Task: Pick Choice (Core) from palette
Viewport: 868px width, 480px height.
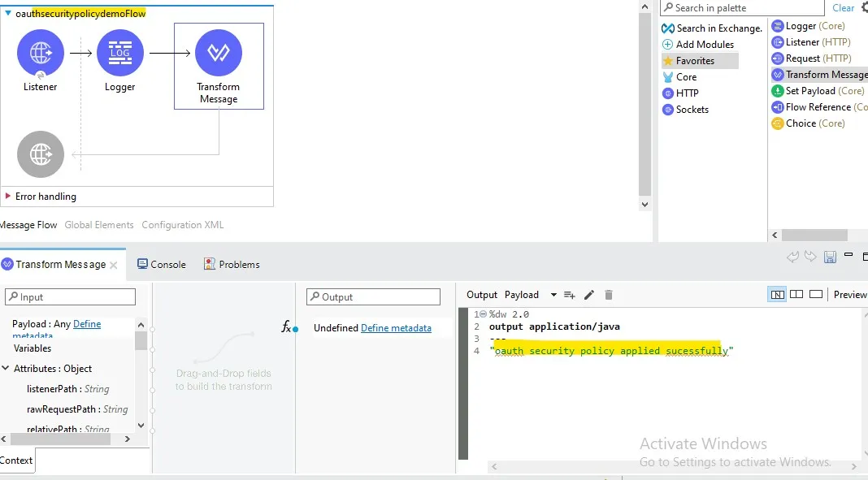Action: 809,123
